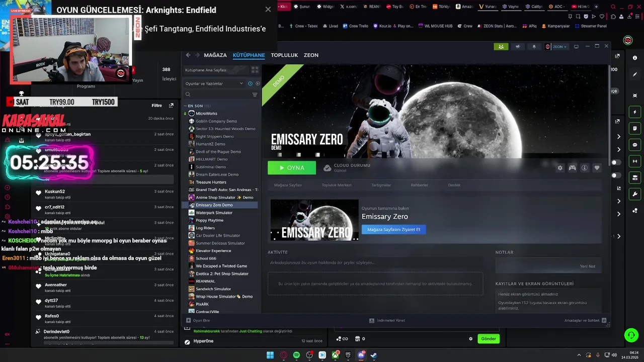Open green support headset bubble
Screen dimensions: 644x362
[631, 335]
